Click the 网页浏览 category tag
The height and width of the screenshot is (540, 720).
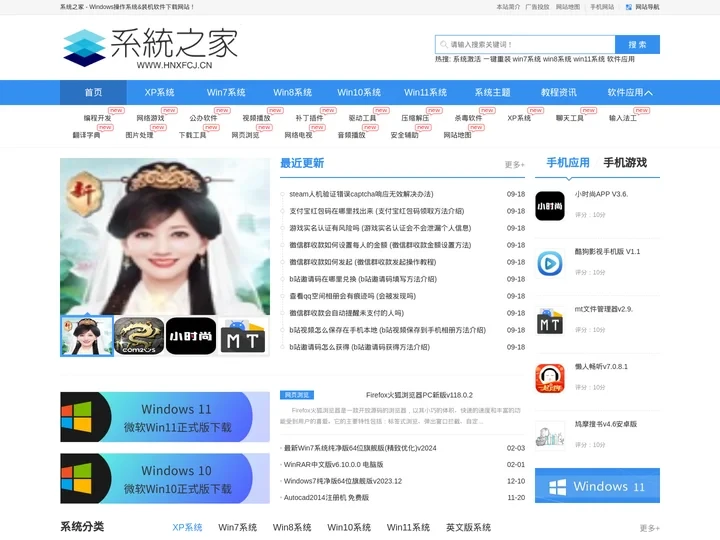(297, 395)
